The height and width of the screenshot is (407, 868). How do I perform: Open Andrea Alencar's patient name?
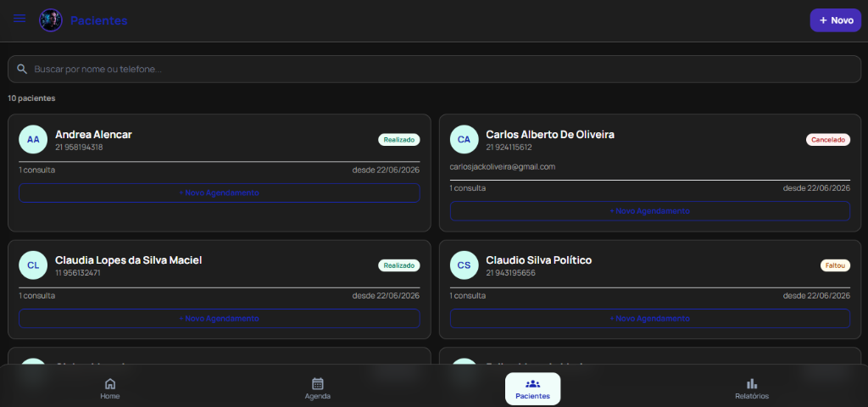pos(93,135)
